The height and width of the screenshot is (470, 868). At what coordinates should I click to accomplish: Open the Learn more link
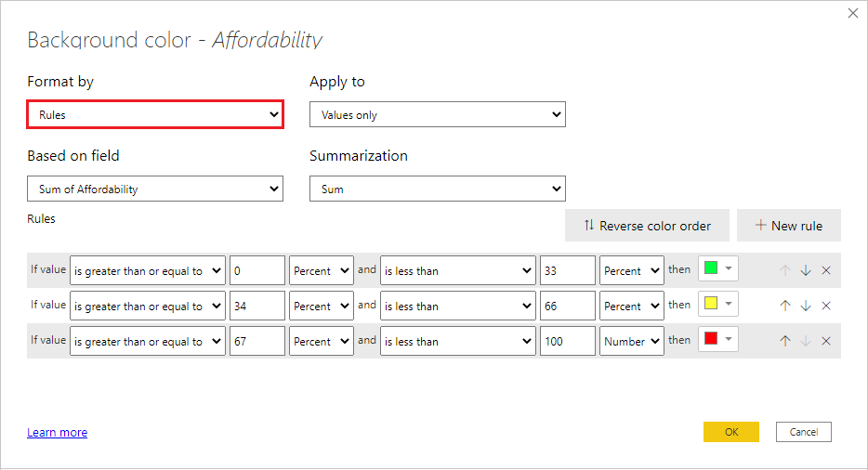57,432
